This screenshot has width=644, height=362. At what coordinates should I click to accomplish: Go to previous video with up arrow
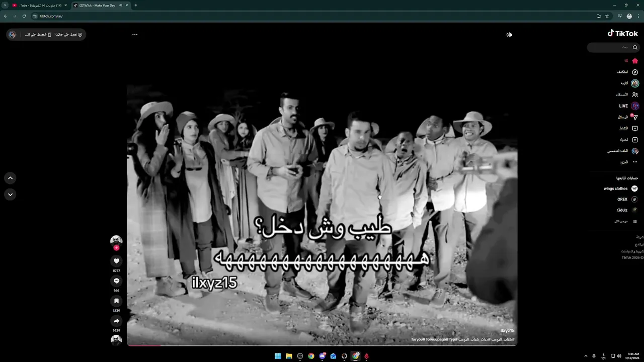(x=10, y=178)
